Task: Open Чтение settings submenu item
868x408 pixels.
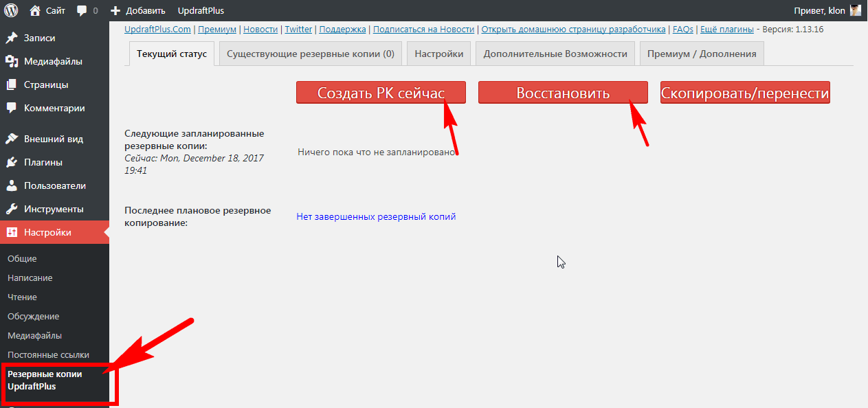Action: (22, 297)
